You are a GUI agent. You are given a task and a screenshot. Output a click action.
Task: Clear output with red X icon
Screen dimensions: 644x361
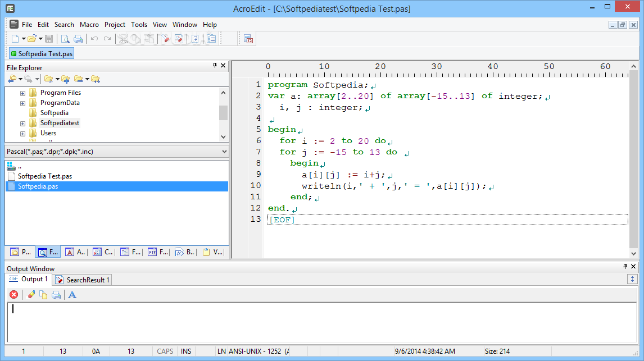[x=13, y=295]
